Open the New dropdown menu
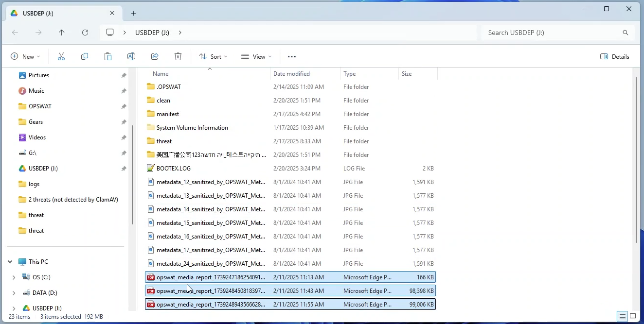Screen dimensions: 644x324 click(25, 57)
